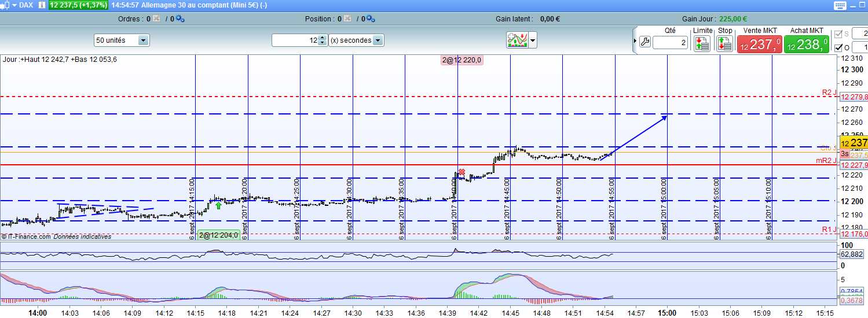Click the Qté quantity input field
Screen dimensions: 868x318
click(x=670, y=43)
